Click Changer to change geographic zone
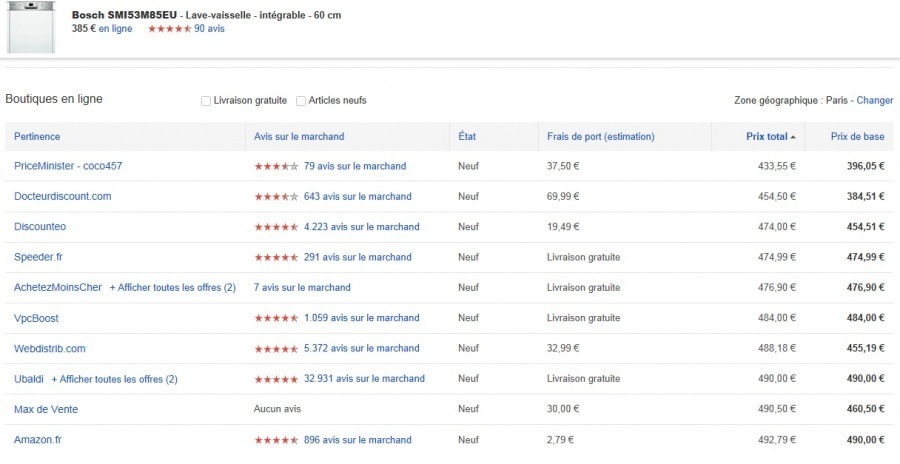This screenshot has width=900, height=464. (874, 101)
